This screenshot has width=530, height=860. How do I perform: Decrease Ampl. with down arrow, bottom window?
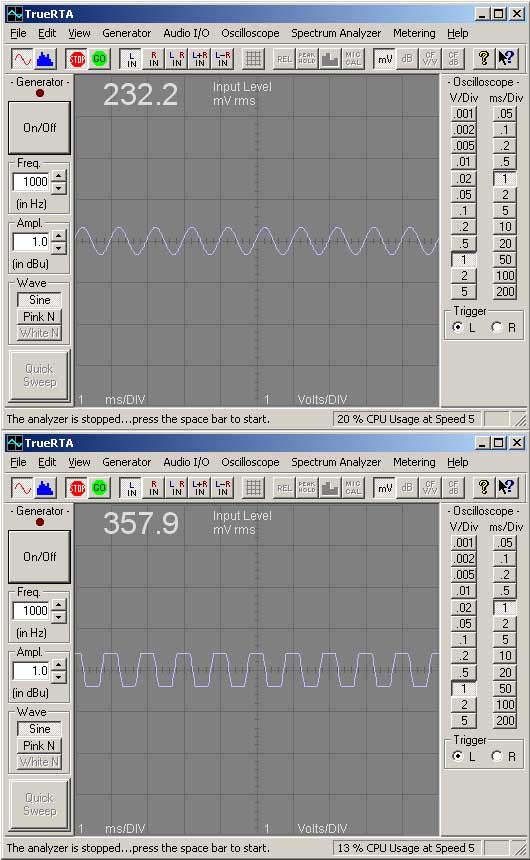pos(59,677)
